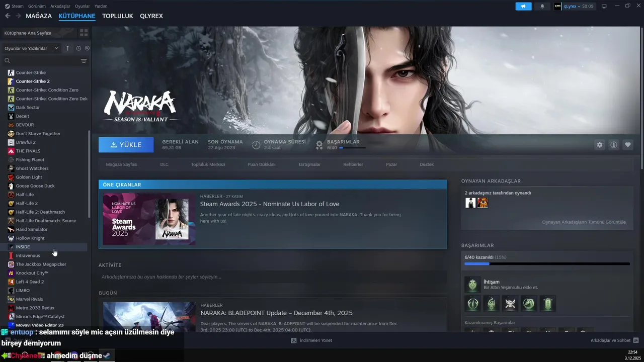Open the Görünüm menu

coord(37,6)
